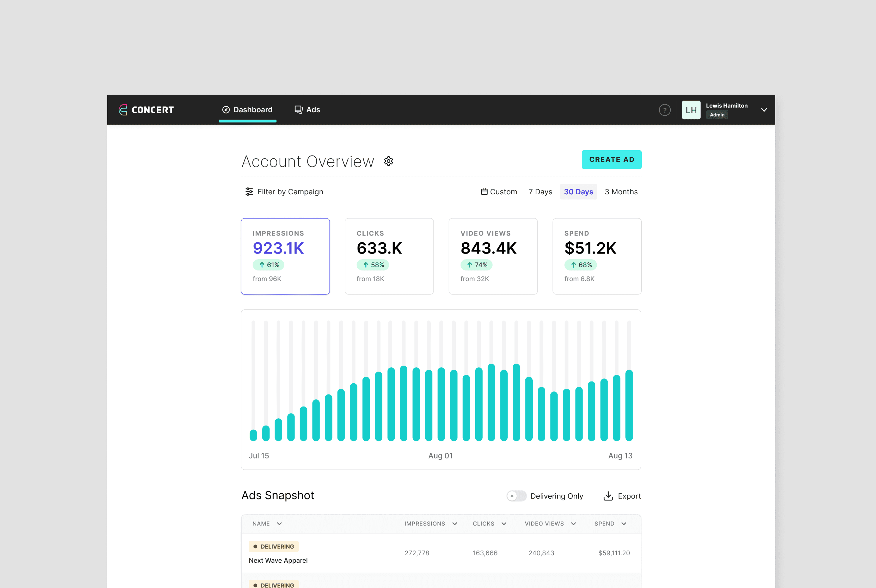876x588 pixels.
Task: Click the 74% video views change badge
Action: 477,265
